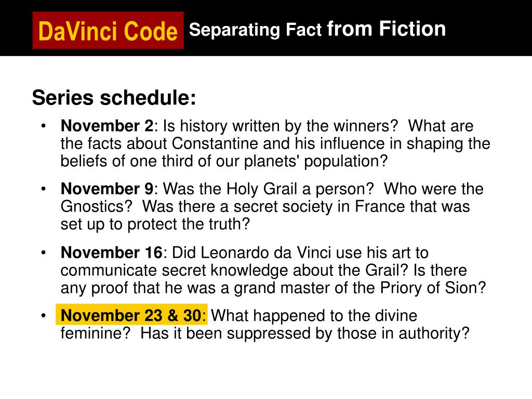Click the bullet before November 23 & 30
Image resolution: width=532 pixels, height=399 pixels.
point(43,315)
